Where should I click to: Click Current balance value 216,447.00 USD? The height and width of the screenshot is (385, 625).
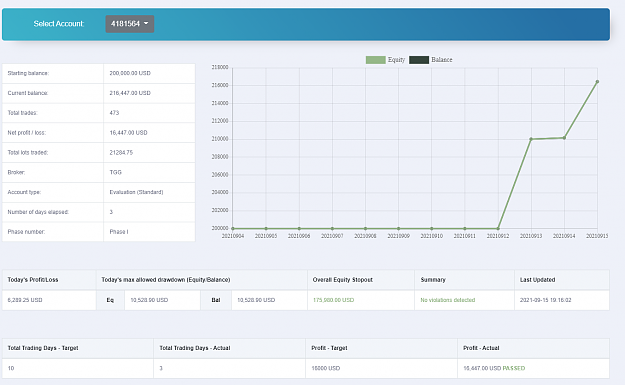click(130, 93)
